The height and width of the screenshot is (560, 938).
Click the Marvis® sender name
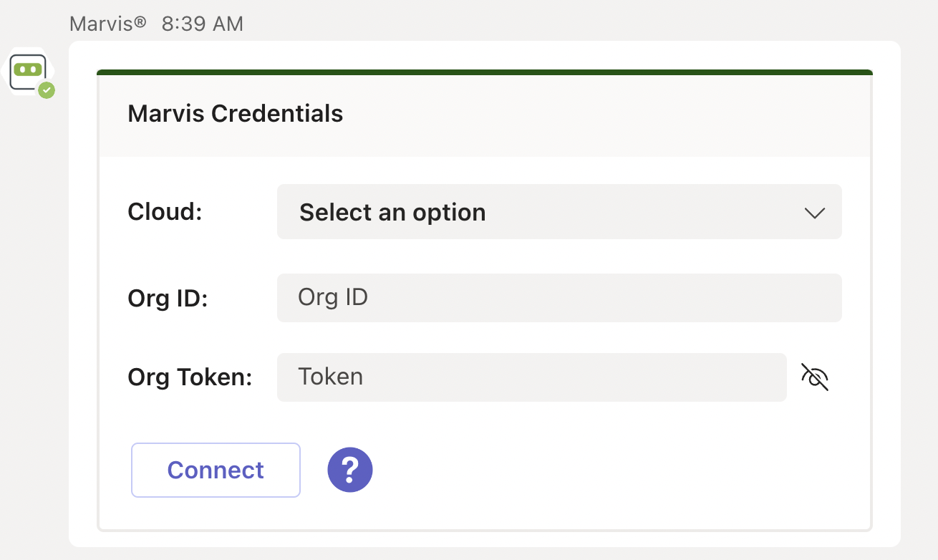pyautogui.click(x=107, y=24)
